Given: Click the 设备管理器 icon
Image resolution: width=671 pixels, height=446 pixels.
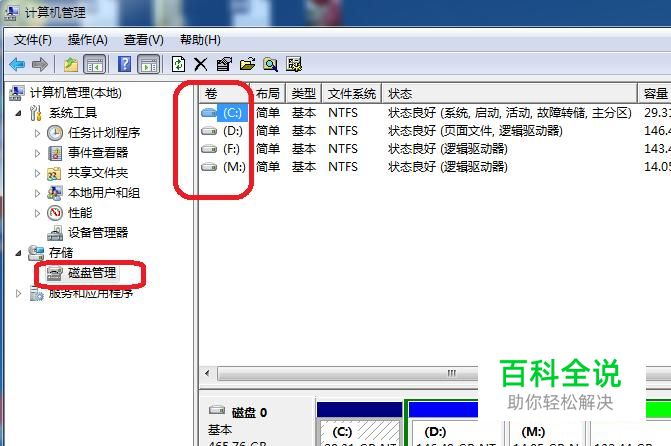Looking at the screenshot, I should coord(55,233).
